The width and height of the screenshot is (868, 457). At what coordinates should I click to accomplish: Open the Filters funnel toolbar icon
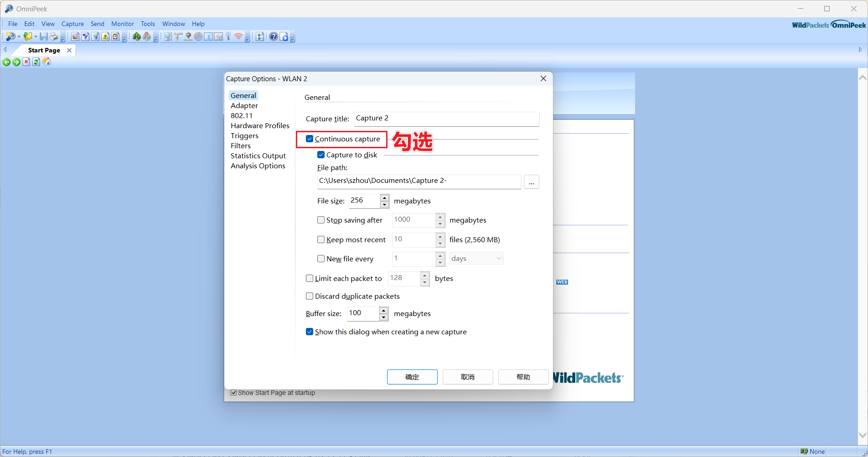85,36
